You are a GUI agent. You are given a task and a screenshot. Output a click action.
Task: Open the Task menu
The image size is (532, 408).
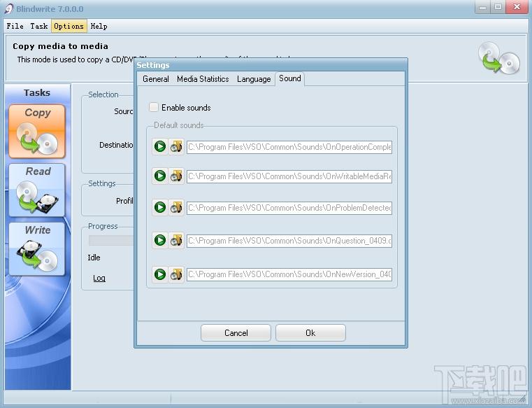[x=39, y=26]
